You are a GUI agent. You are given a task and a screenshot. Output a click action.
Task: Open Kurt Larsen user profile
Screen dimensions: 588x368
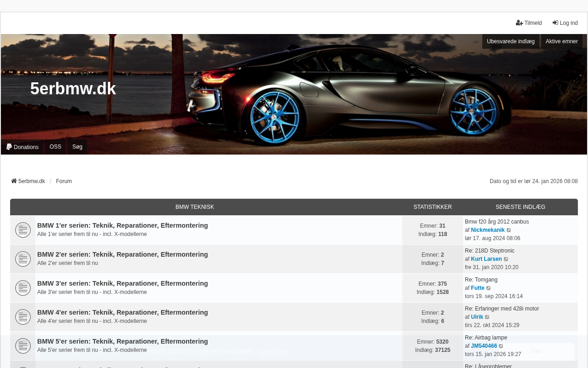tap(486, 259)
